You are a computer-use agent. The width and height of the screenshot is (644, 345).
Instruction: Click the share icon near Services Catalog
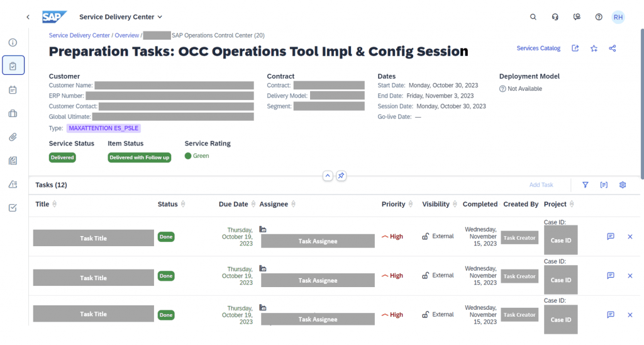tap(613, 48)
